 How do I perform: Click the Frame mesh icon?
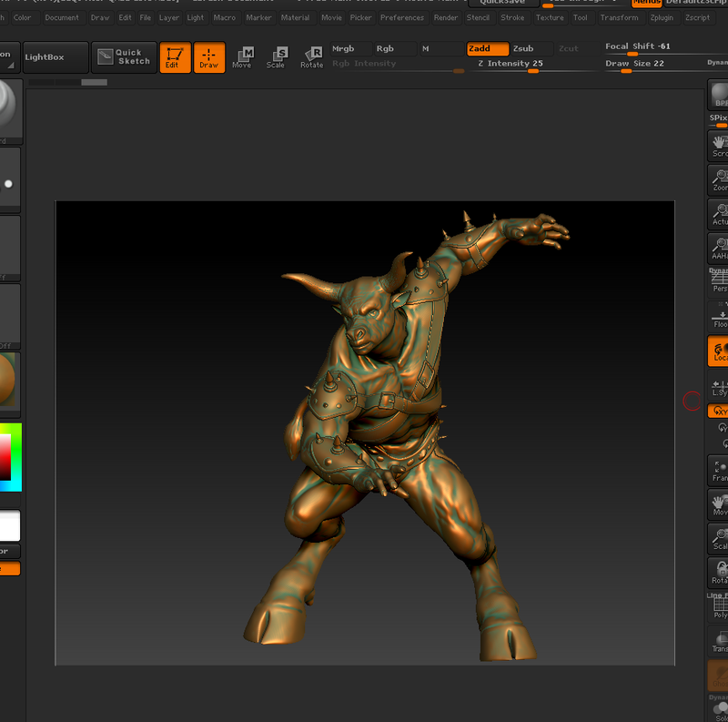point(718,471)
